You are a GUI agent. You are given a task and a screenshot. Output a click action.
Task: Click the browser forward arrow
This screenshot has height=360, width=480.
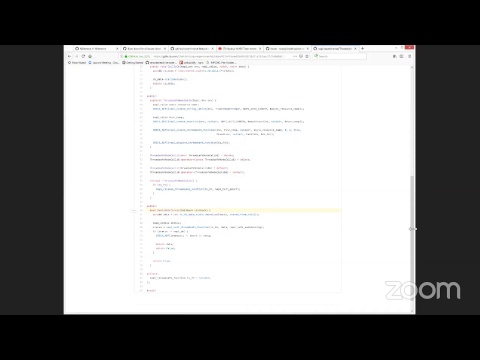click(76, 56)
